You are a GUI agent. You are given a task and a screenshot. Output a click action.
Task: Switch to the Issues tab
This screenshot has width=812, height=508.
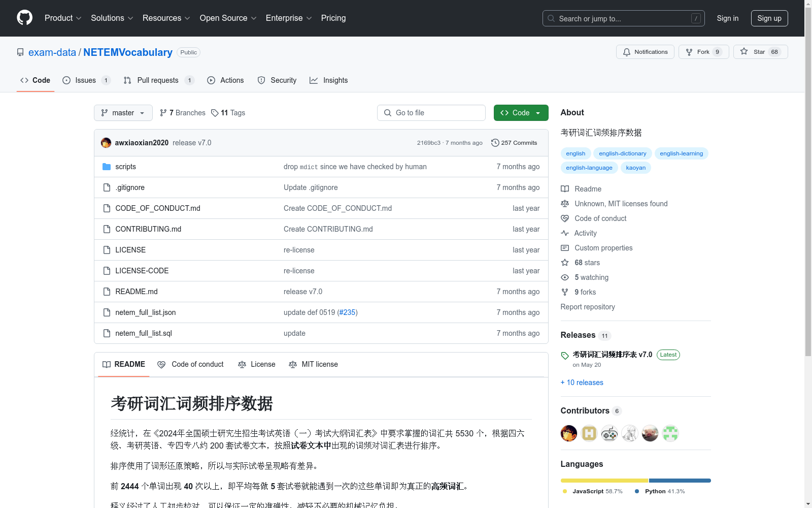pos(86,80)
